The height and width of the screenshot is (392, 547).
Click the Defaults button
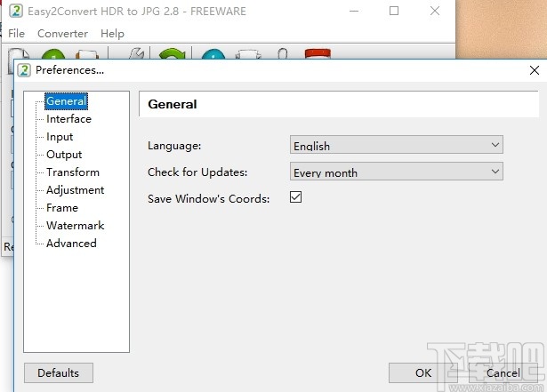[59, 372]
